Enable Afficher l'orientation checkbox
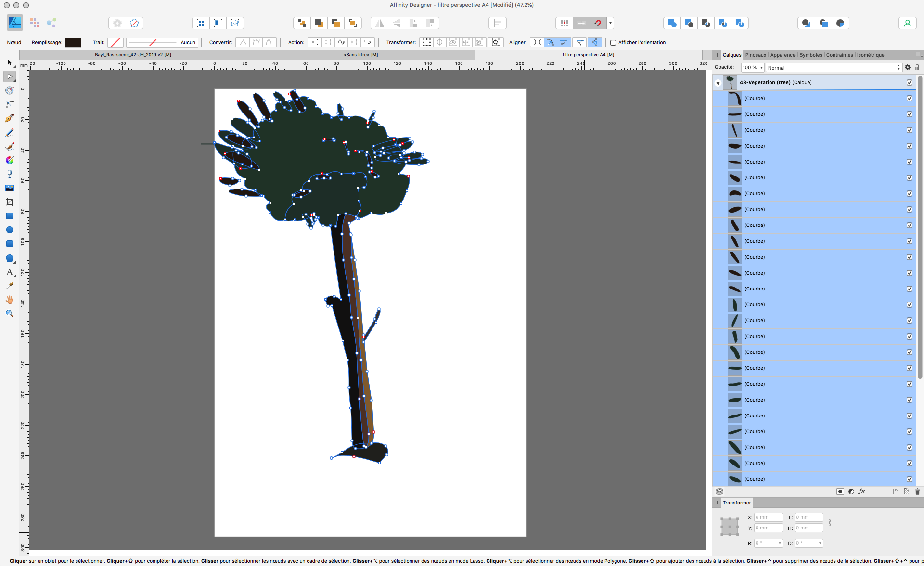 (613, 43)
